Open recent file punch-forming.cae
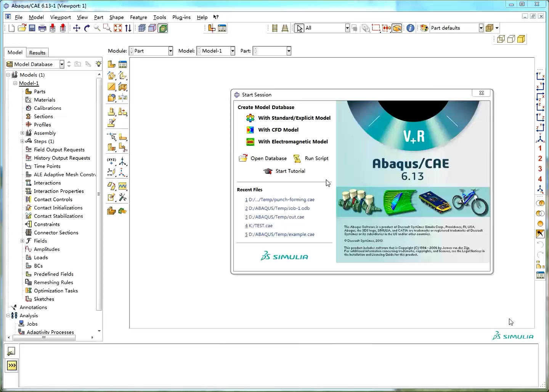This screenshot has height=392, width=549. click(x=280, y=199)
